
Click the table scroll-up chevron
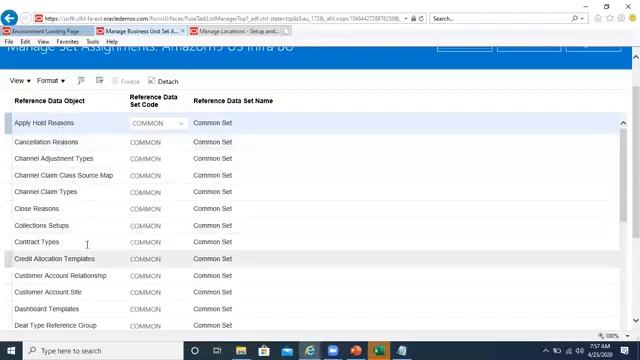click(623, 123)
